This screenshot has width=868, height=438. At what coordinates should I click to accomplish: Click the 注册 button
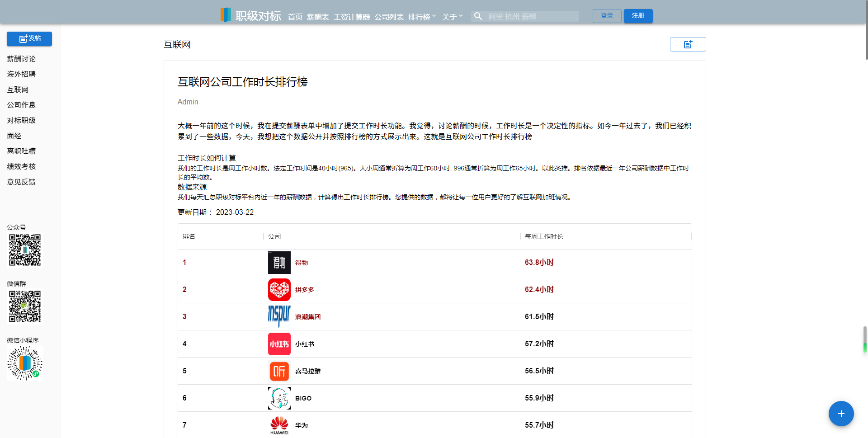click(638, 16)
